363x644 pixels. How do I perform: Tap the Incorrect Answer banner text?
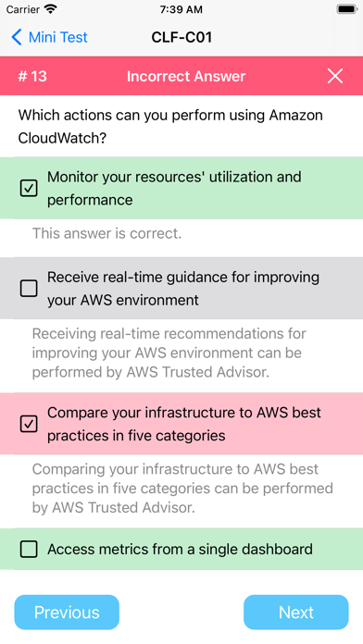[186, 76]
